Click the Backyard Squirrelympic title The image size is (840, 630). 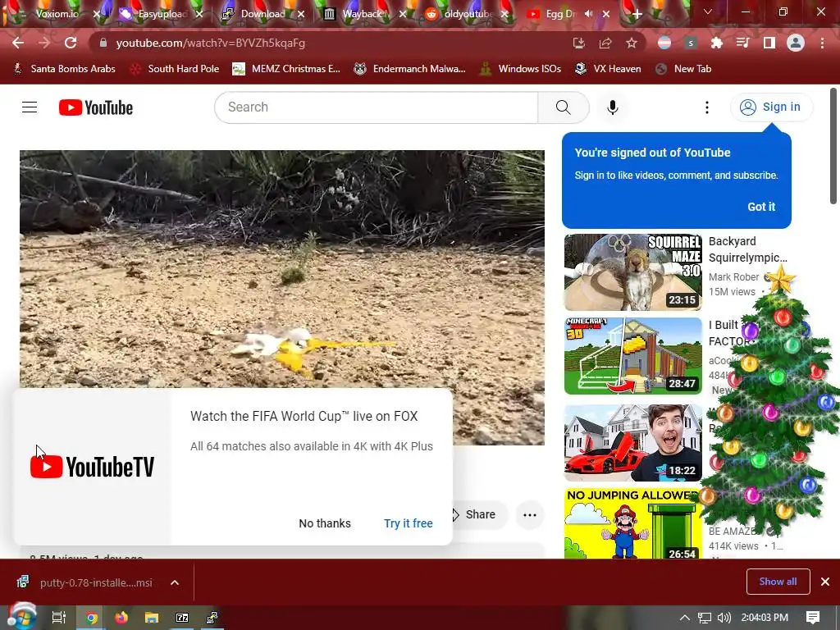[747, 249]
